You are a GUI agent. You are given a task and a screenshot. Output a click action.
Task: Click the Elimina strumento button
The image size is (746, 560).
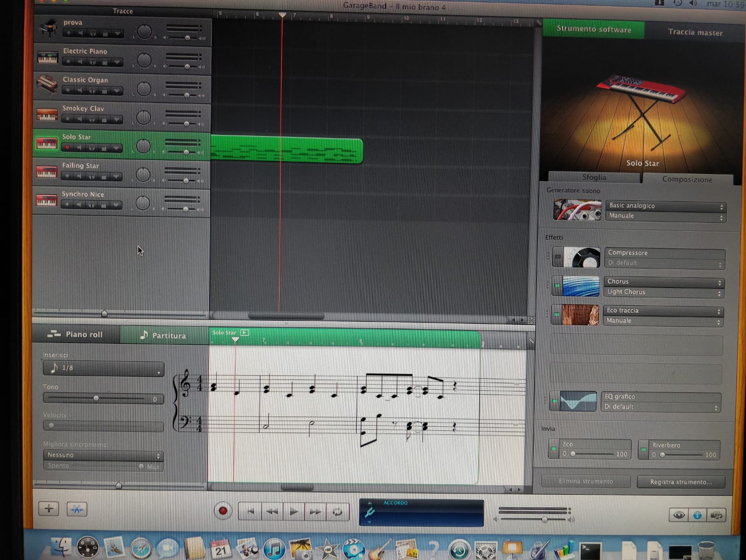tap(586, 481)
